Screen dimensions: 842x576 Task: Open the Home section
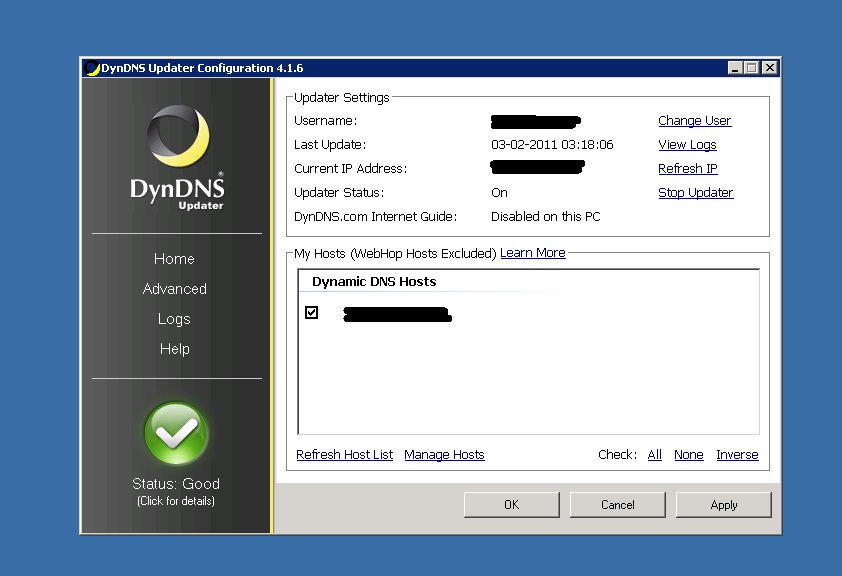(174, 259)
